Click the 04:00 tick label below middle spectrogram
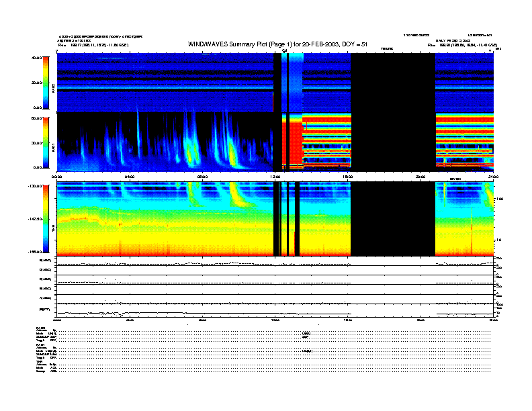This screenshot has height=411, width=532. [130, 177]
